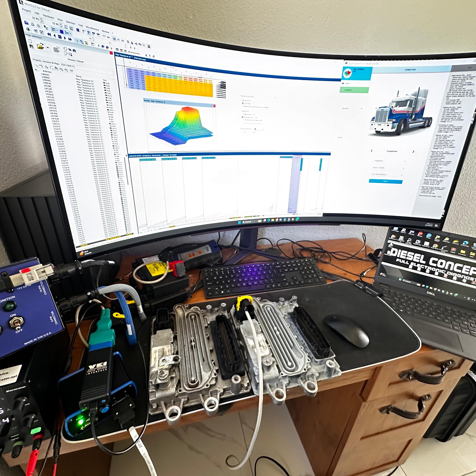Click the new blank document icon

point(30,41)
